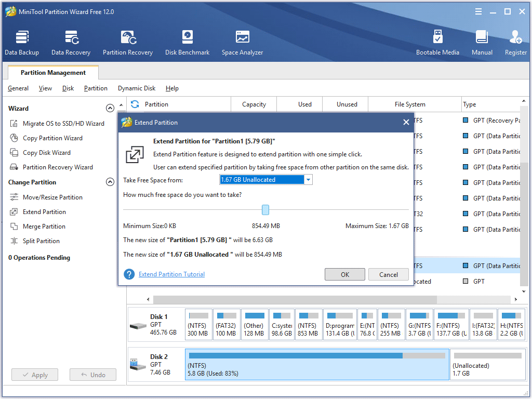This screenshot has height=399, width=532.
Task: Choose Copy Partition Wizard
Action: coord(52,138)
